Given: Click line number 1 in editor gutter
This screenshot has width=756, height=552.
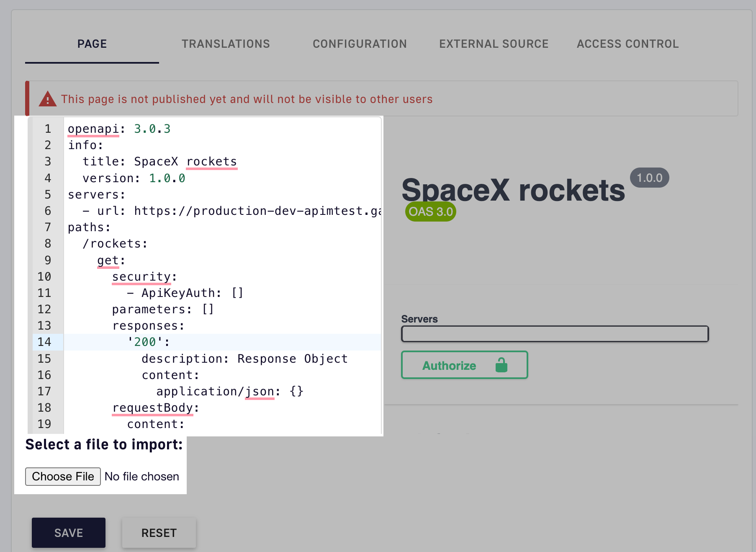Looking at the screenshot, I should pos(48,129).
